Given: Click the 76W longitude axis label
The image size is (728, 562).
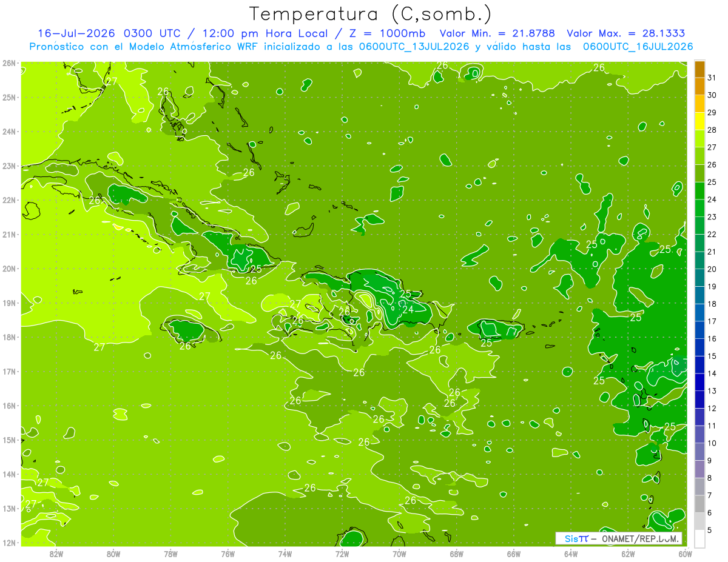Looking at the screenshot, I should pyautogui.click(x=228, y=554).
